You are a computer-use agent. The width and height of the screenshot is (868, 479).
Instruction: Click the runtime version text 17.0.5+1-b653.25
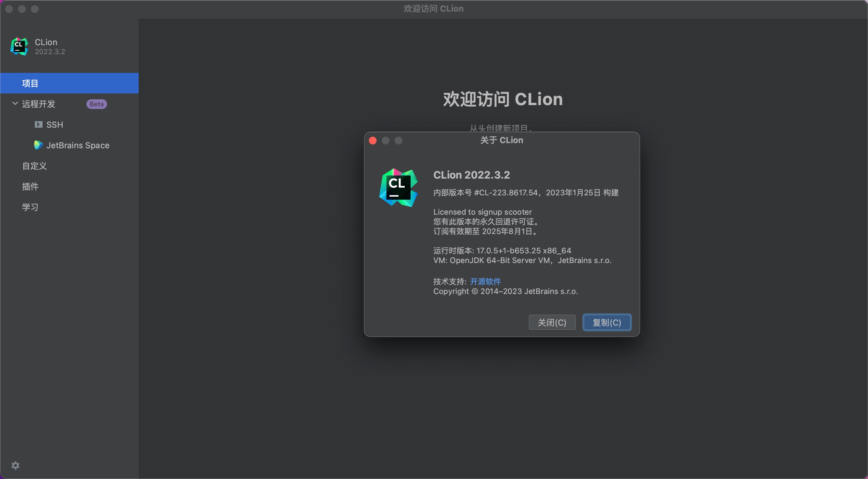pyautogui.click(x=508, y=250)
